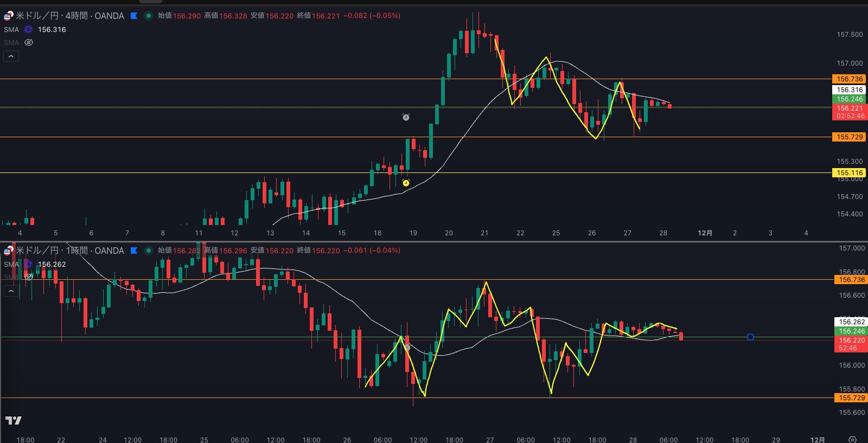Click the orange 155.729 price label on 1-hour axis

coord(851,398)
